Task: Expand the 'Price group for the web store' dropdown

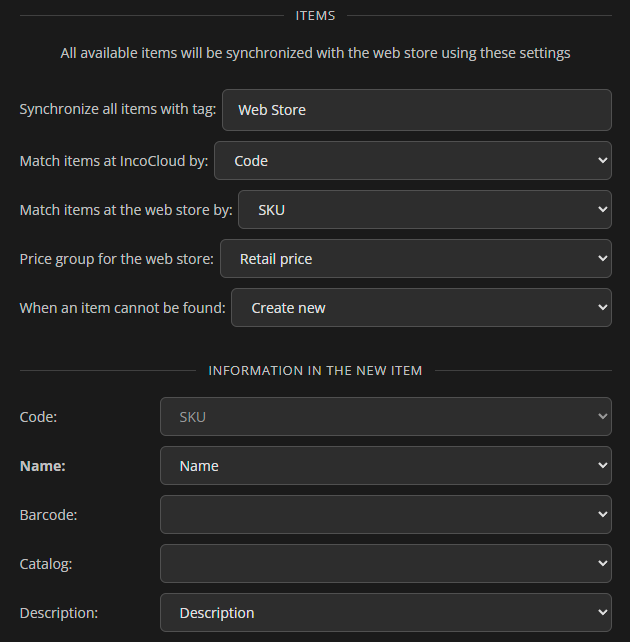Action: click(415, 259)
